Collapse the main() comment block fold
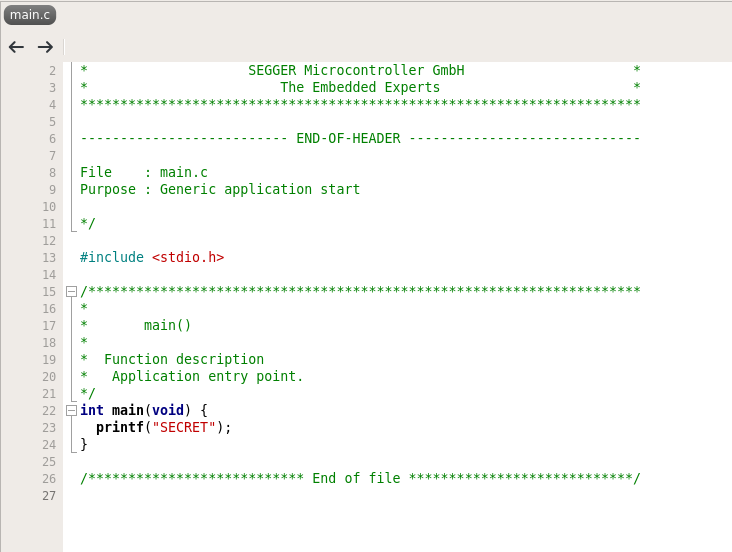The image size is (732, 552). coord(71,291)
